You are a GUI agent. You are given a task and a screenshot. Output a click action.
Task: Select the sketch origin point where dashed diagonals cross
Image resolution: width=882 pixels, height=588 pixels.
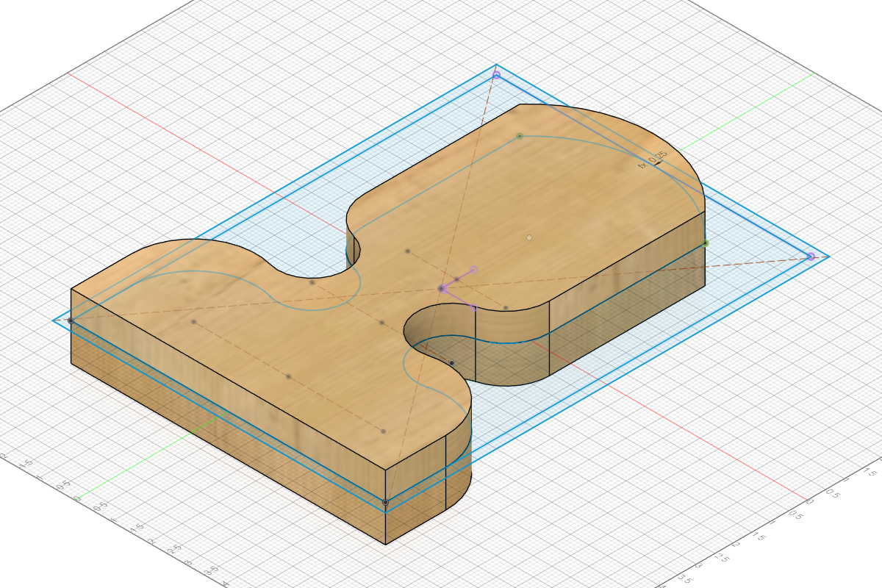pyautogui.click(x=442, y=289)
